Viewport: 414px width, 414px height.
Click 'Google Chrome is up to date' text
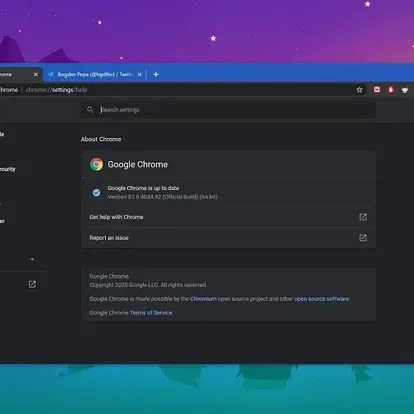click(143, 188)
